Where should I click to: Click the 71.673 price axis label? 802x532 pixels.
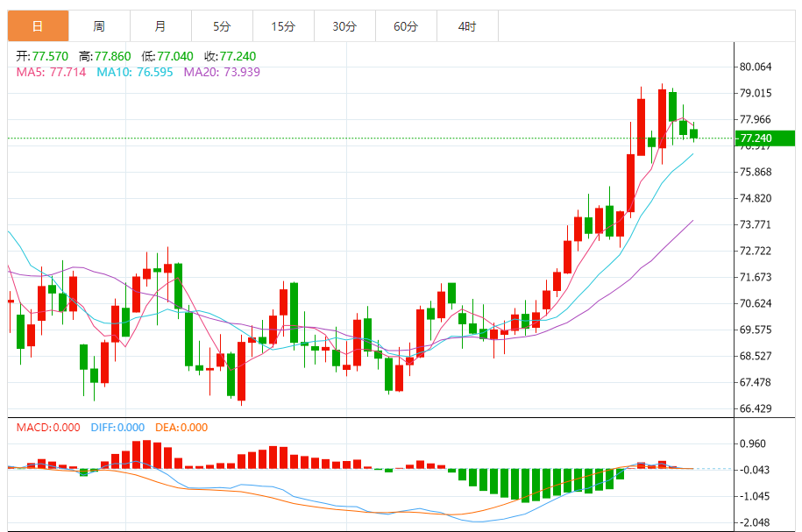(756, 277)
